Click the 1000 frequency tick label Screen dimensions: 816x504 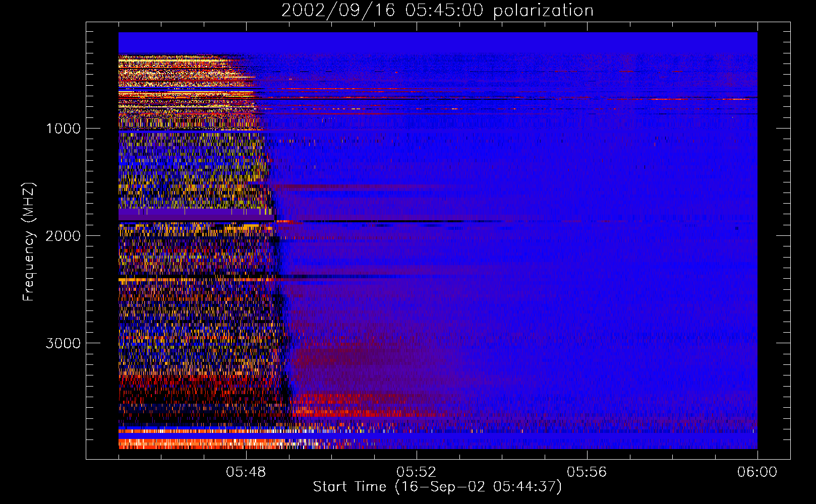(x=63, y=129)
